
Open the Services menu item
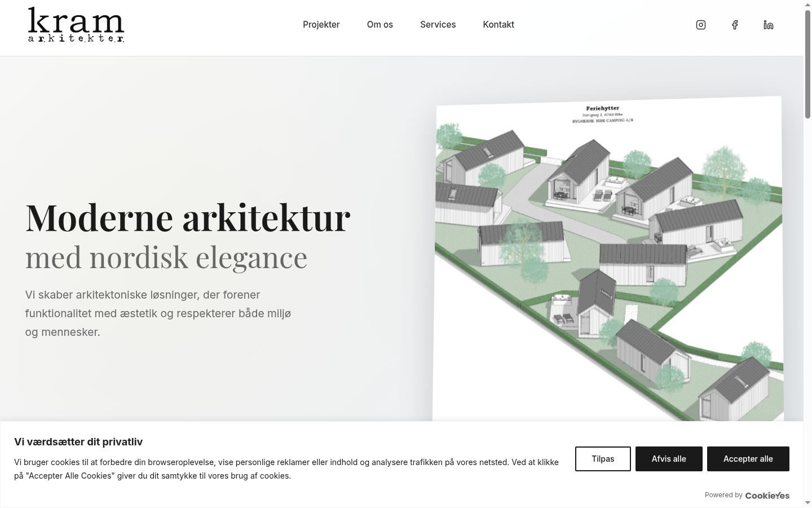click(438, 25)
